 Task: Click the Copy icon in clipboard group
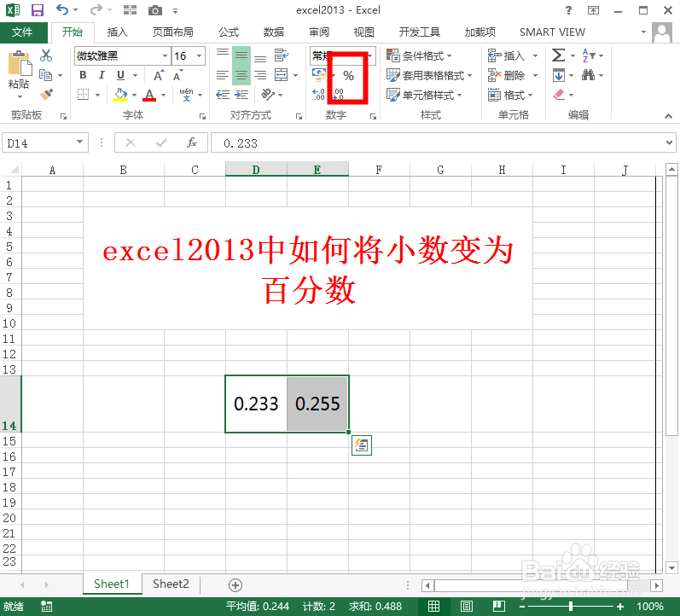click(45, 75)
